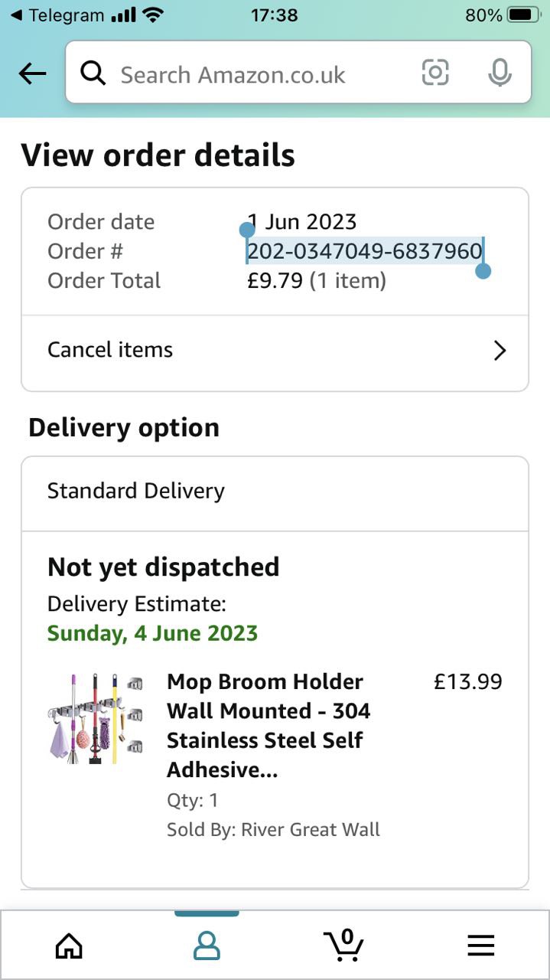Tap the selected order number text
Screen dimensions: 550x980
click(x=364, y=251)
